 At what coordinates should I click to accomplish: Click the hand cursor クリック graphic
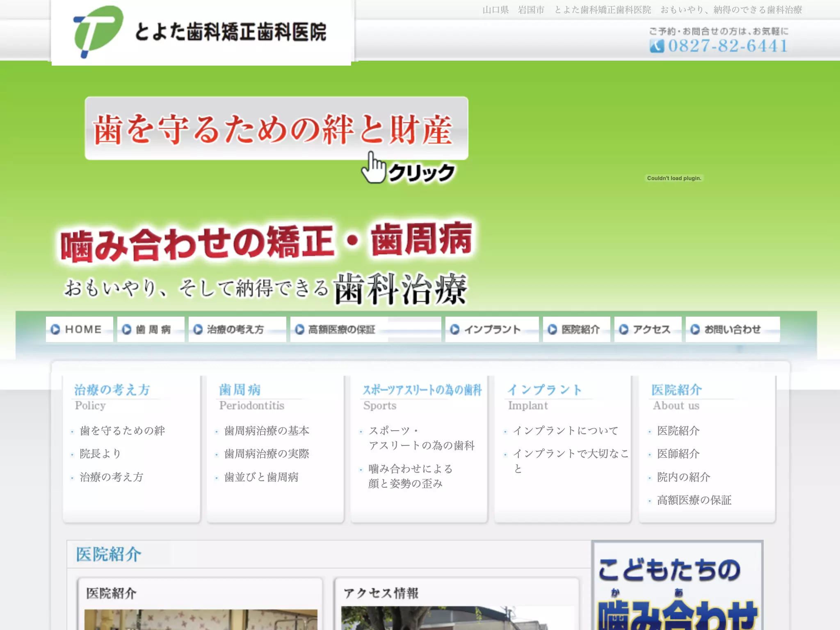tap(408, 169)
